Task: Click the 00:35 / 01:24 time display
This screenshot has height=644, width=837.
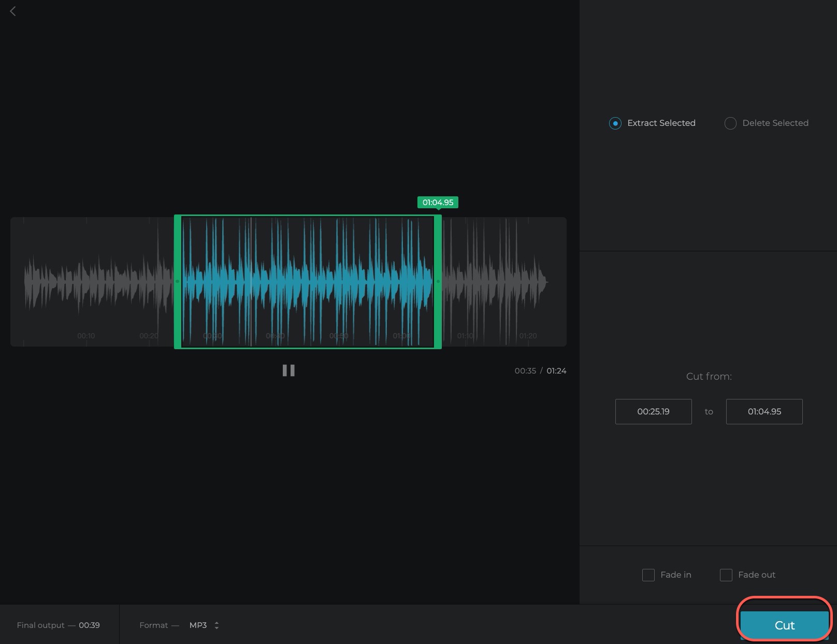Action: point(540,371)
